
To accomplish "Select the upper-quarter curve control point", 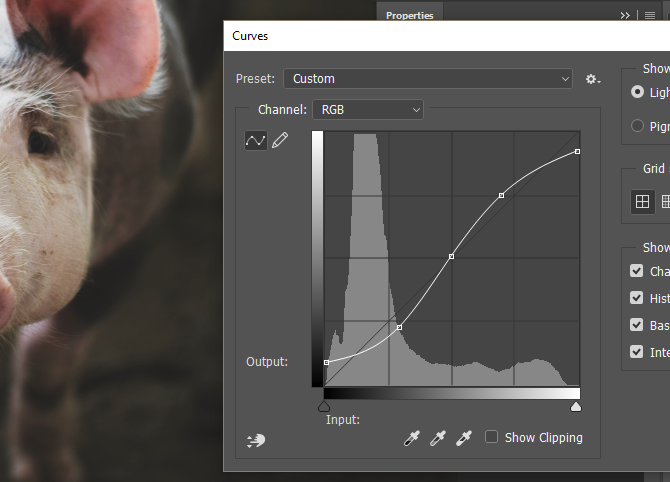I will coord(502,195).
